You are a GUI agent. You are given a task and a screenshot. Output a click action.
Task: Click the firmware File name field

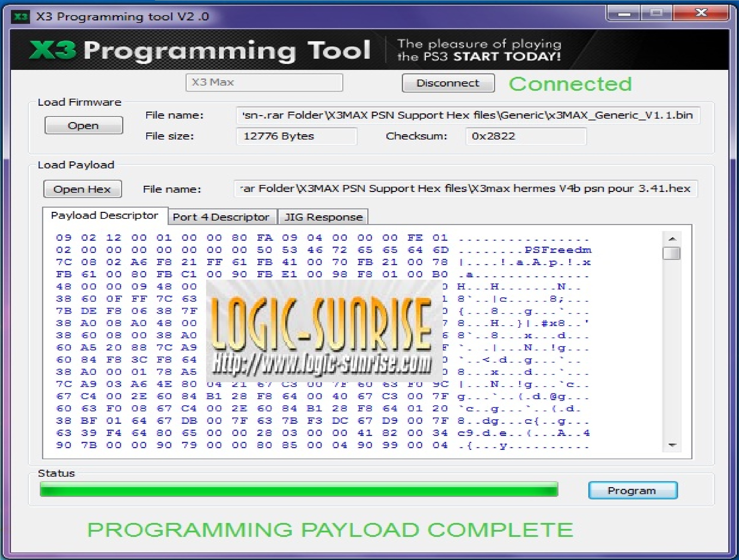[468, 116]
